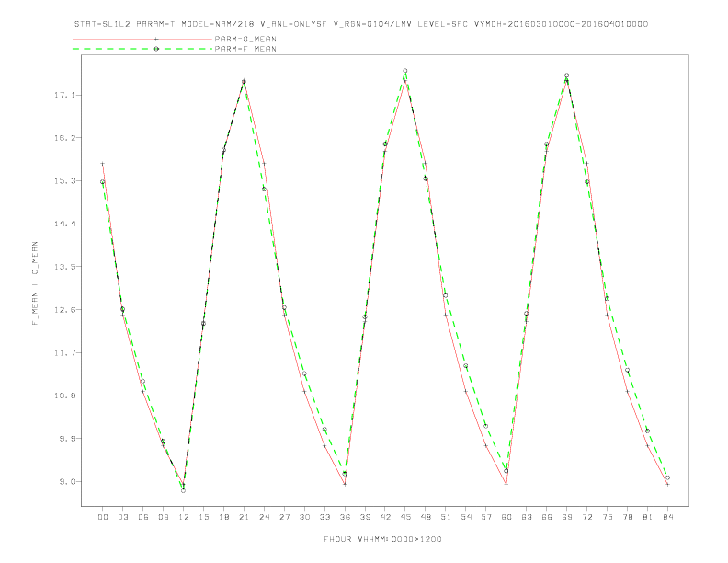Click x-axis tick label 18
This screenshot has width=728, height=563.
(223, 517)
